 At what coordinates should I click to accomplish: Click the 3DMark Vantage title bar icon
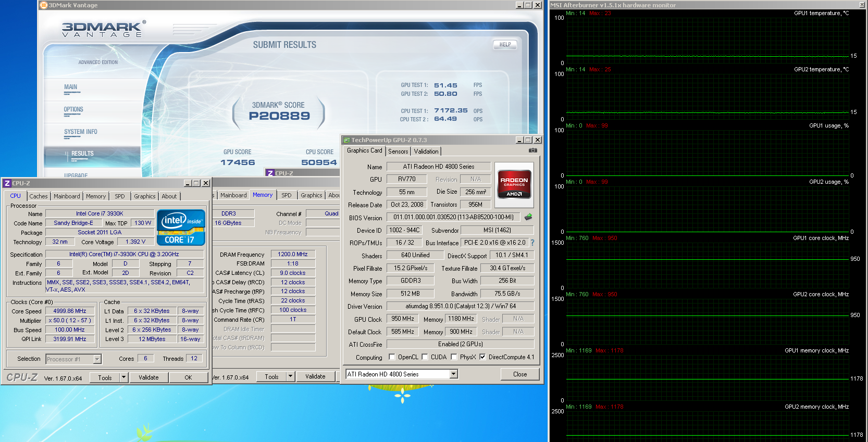(x=44, y=5)
